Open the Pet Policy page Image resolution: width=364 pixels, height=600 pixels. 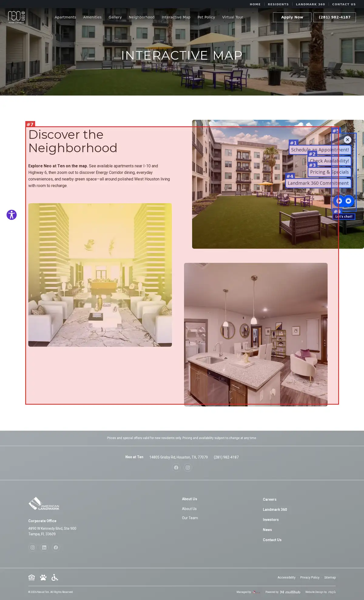coord(206,17)
